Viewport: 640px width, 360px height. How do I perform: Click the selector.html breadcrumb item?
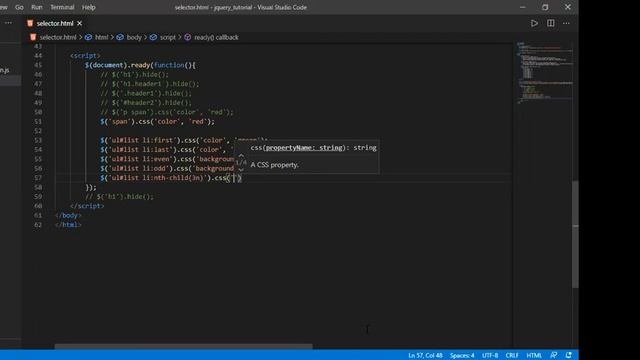(x=53, y=37)
